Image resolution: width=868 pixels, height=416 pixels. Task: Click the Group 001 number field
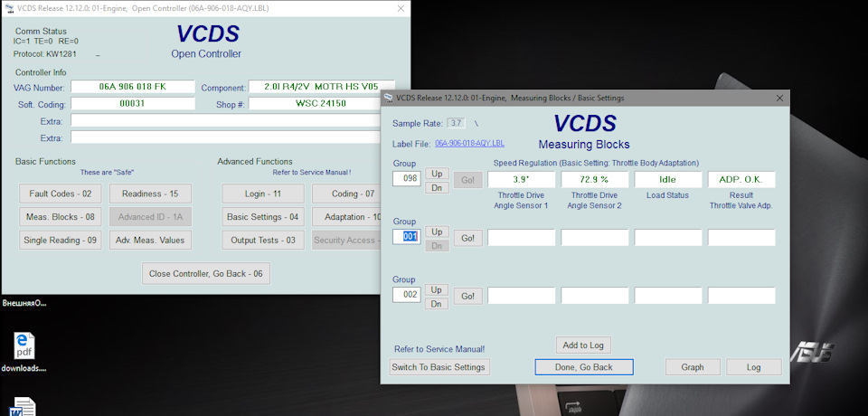pos(407,237)
